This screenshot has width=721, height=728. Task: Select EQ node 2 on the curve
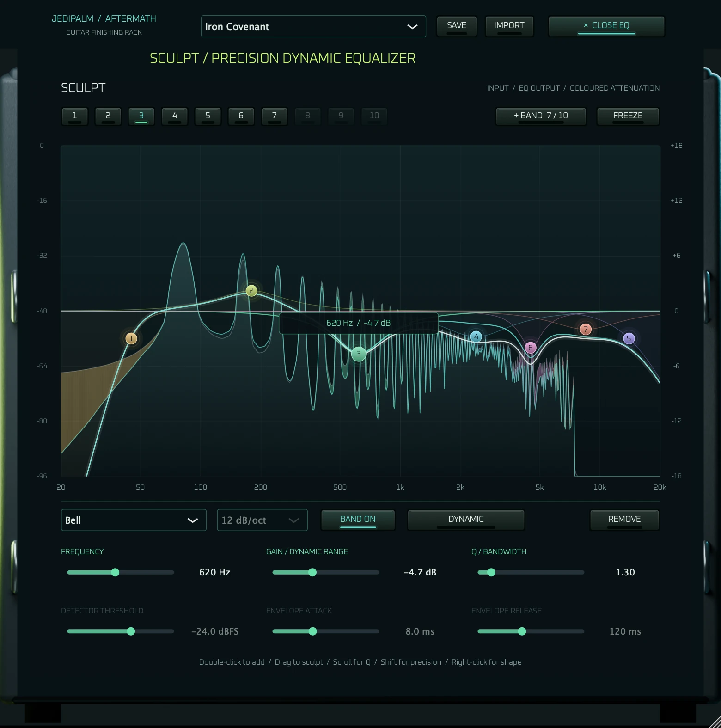[x=251, y=290]
